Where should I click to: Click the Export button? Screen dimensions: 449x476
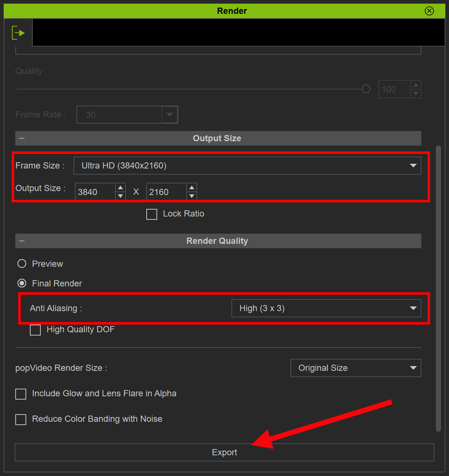pos(224,452)
